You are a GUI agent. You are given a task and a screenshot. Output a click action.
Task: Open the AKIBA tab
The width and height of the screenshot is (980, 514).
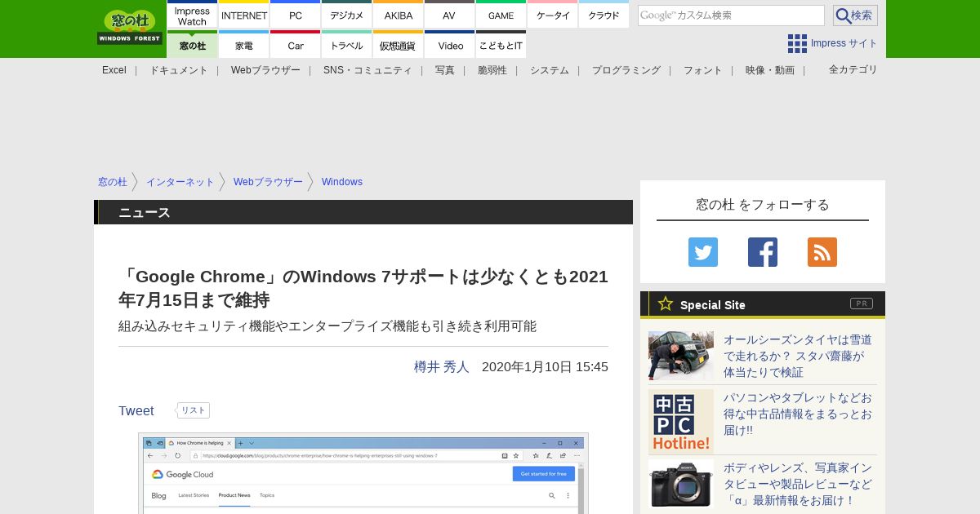(399, 16)
